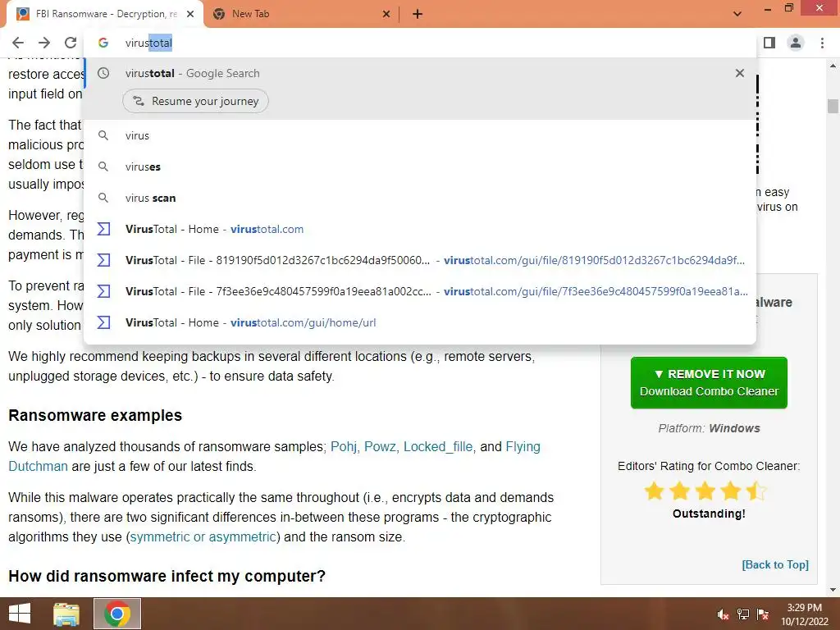
Task: Choose the 'virus' search suggestion
Action: [421, 135]
